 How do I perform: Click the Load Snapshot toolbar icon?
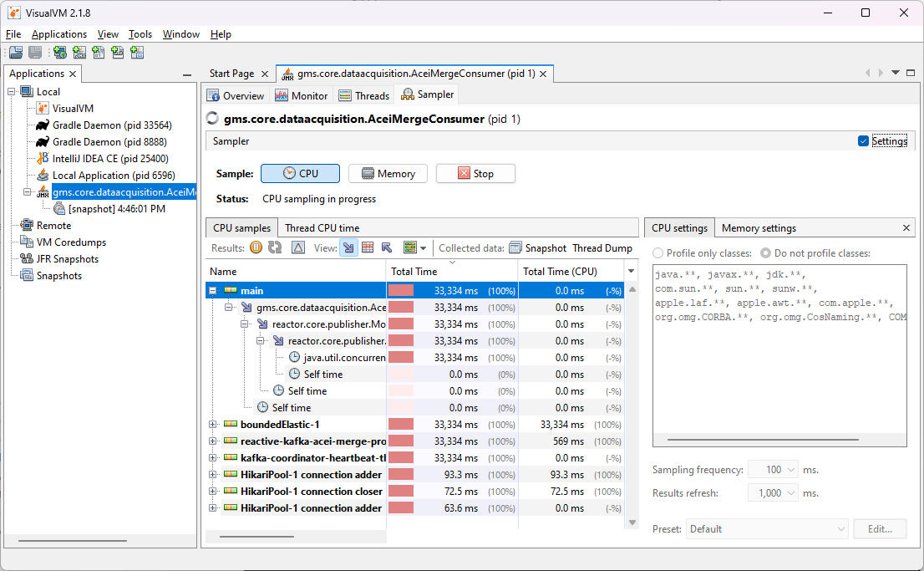(17, 53)
